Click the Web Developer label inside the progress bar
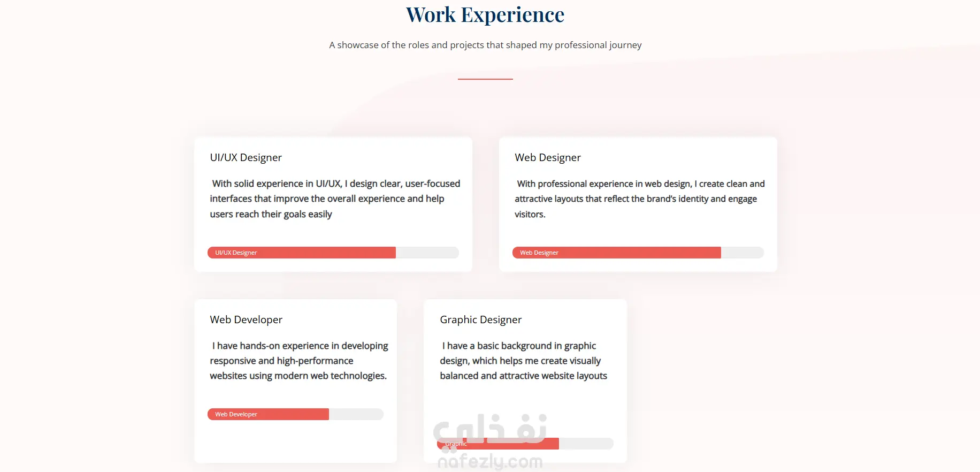 pos(236,414)
